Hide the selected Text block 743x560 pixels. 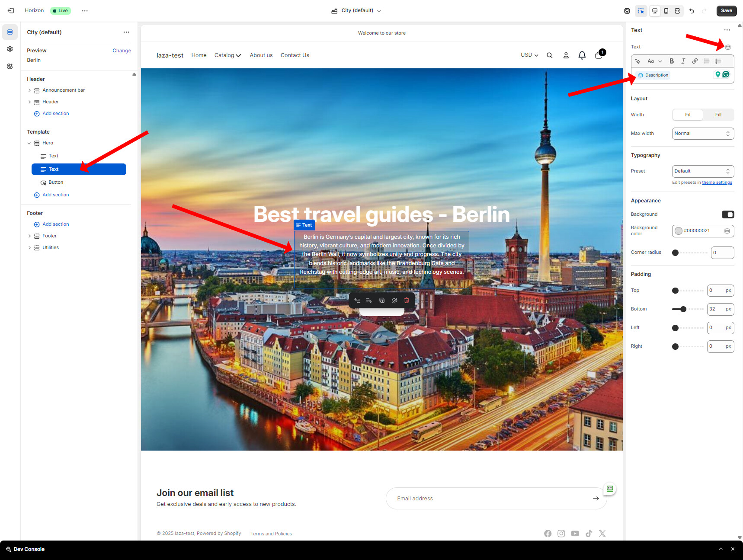[394, 301]
